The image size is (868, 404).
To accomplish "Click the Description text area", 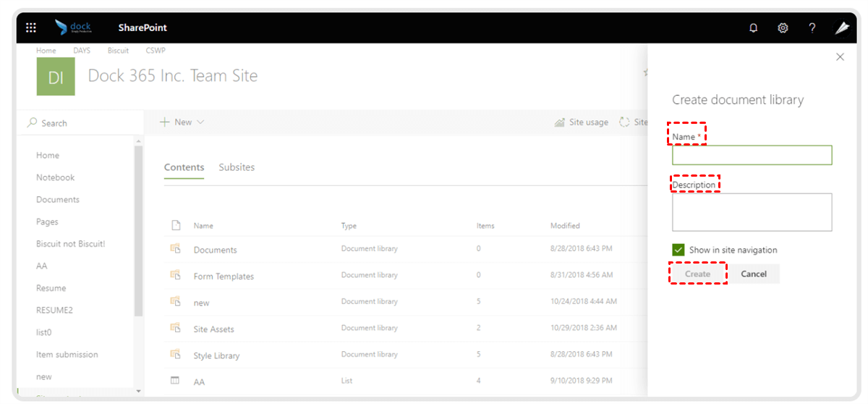I will (752, 212).
